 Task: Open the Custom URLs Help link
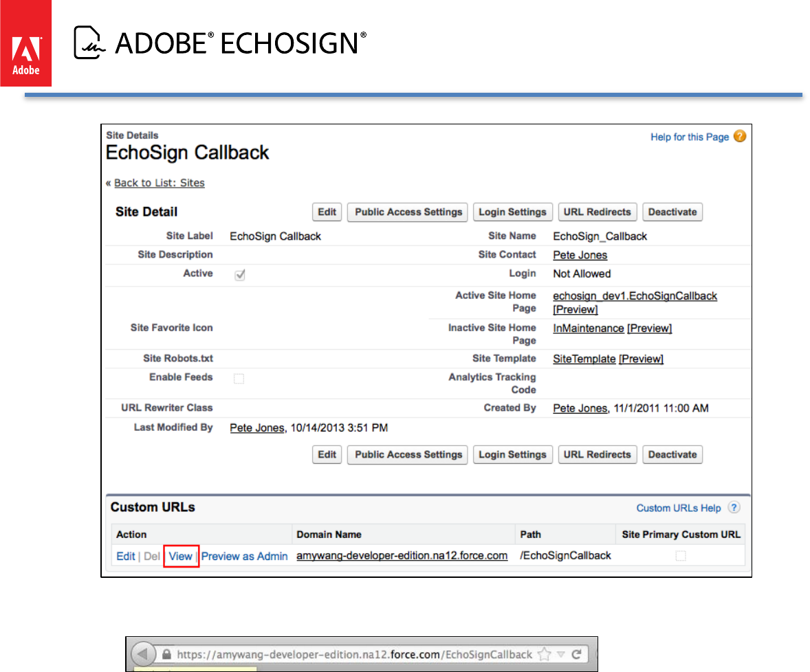[x=678, y=508]
